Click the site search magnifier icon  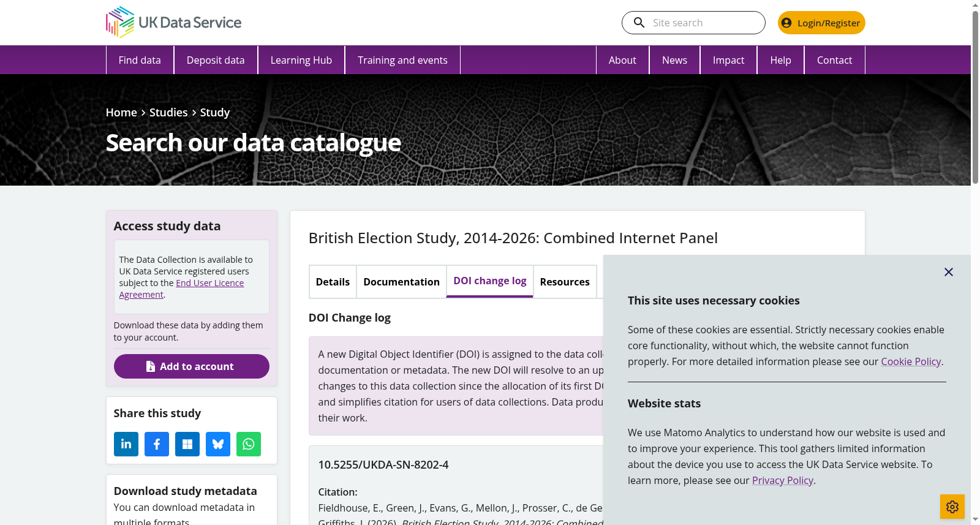pyautogui.click(x=639, y=23)
